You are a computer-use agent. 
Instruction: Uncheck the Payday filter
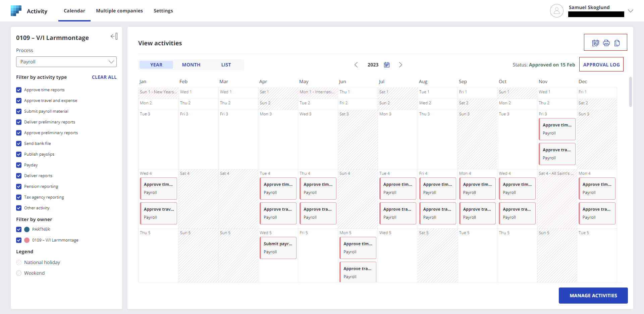point(19,165)
